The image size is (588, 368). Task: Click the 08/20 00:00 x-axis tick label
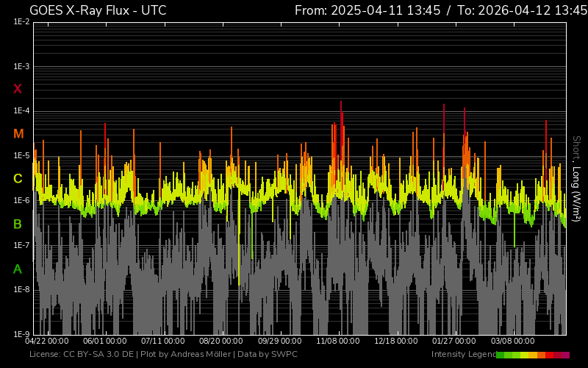tap(221, 342)
